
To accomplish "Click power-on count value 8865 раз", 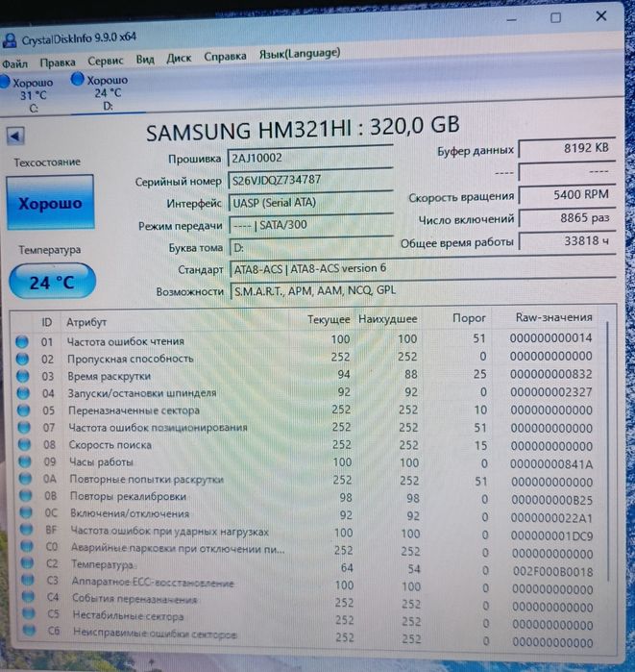I will (x=568, y=218).
